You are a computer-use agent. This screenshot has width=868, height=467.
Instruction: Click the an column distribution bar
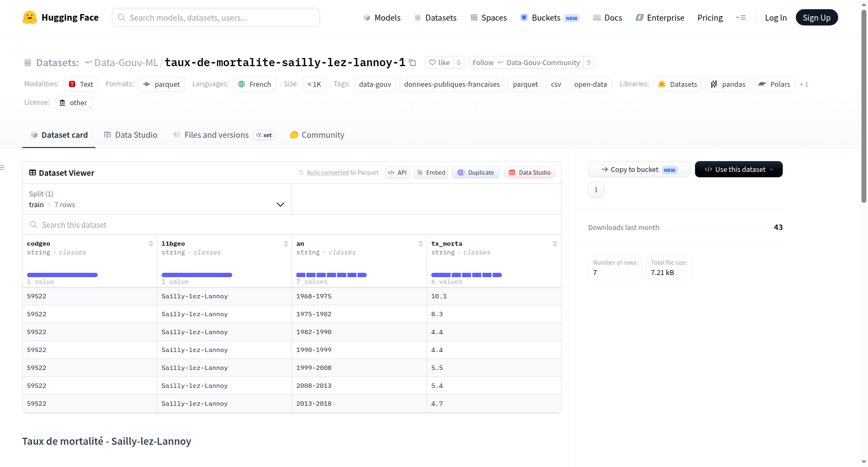[x=331, y=275]
